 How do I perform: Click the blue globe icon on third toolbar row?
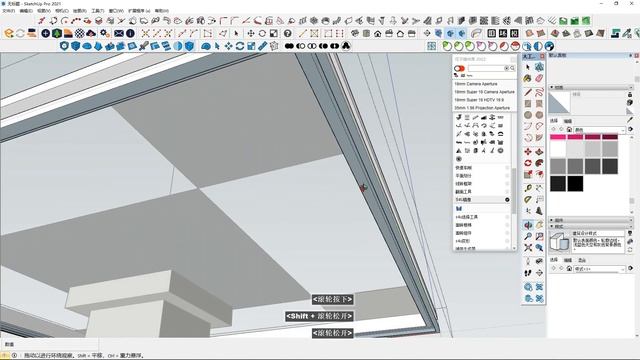(549, 46)
